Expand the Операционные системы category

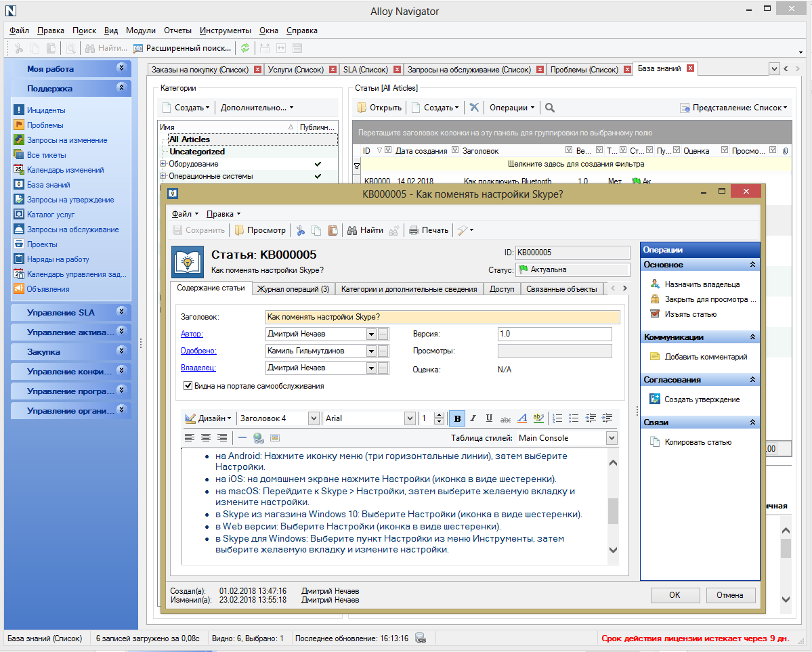click(163, 176)
